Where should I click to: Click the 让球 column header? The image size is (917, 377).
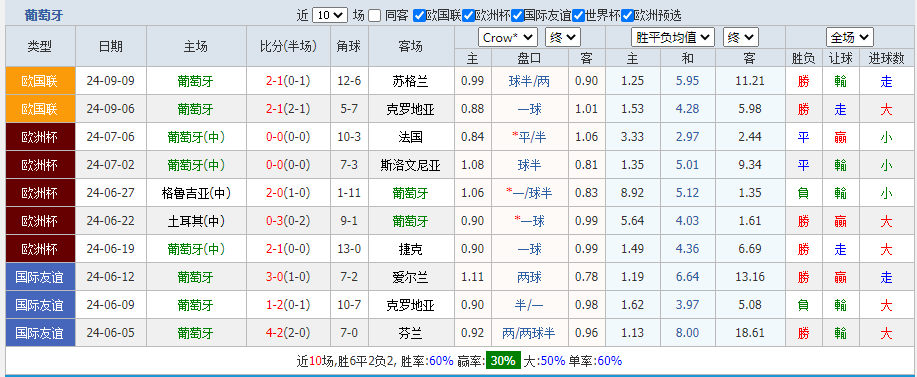[x=840, y=58]
